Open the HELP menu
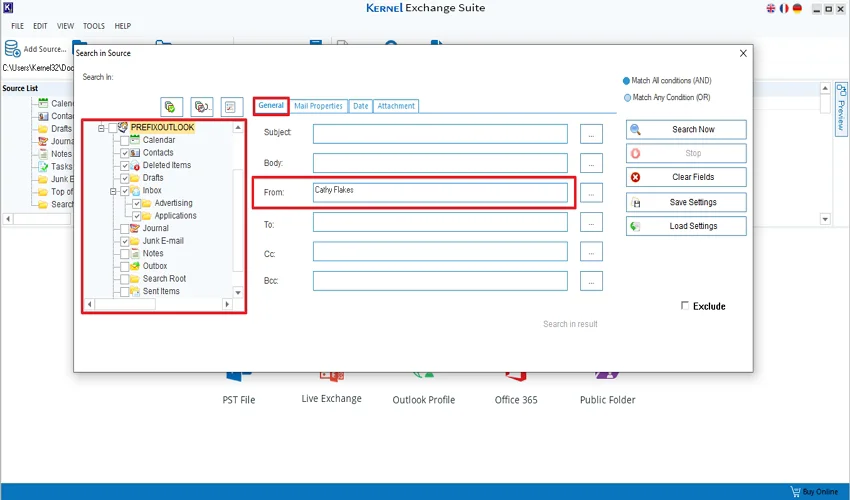 pos(123,26)
